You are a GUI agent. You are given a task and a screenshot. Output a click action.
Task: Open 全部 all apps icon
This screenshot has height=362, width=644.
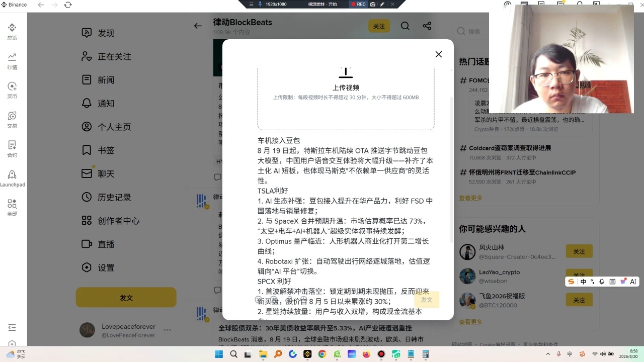coord(12,208)
